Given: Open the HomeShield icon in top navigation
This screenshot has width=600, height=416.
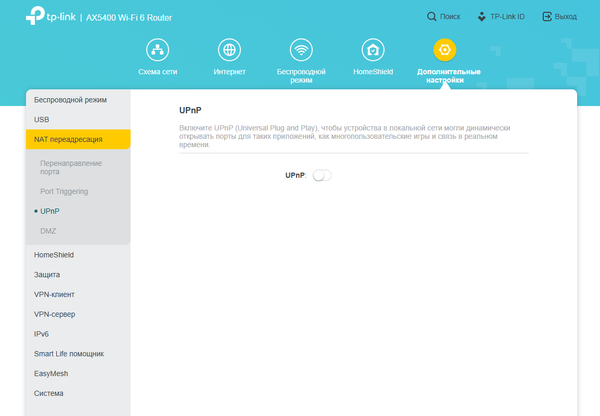Looking at the screenshot, I should coord(373,50).
